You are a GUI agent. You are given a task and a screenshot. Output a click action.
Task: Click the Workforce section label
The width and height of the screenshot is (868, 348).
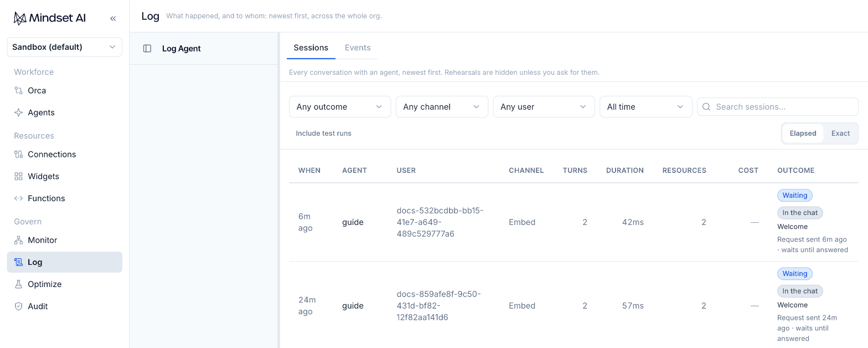(x=34, y=72)
